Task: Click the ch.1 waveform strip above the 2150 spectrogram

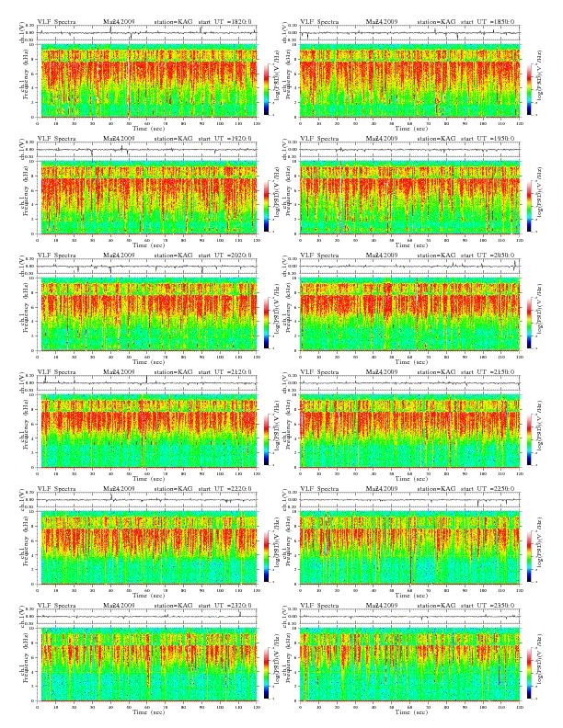Action: (x=409, y=383)
